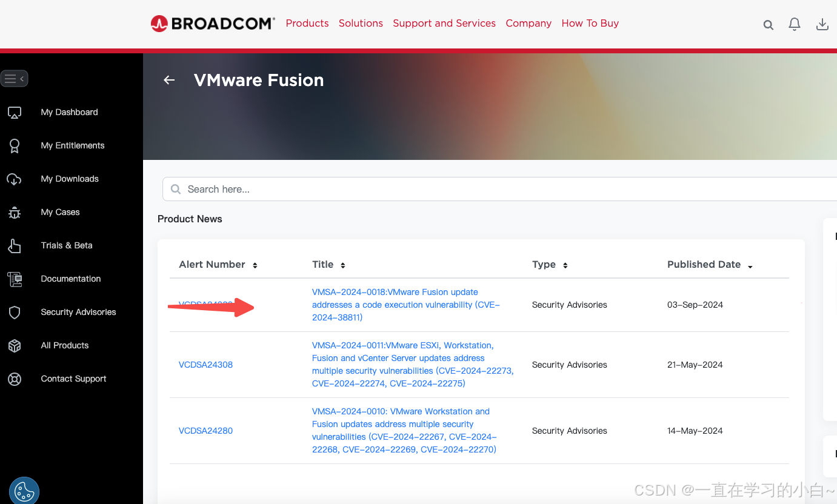Open the How To Buy menu
The image size is (837, 504).
click(590, 23)
